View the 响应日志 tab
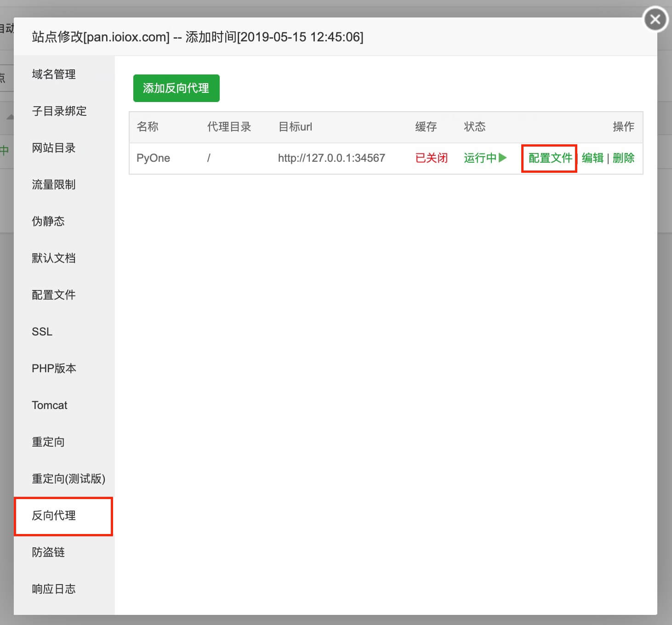 [54, 589]
